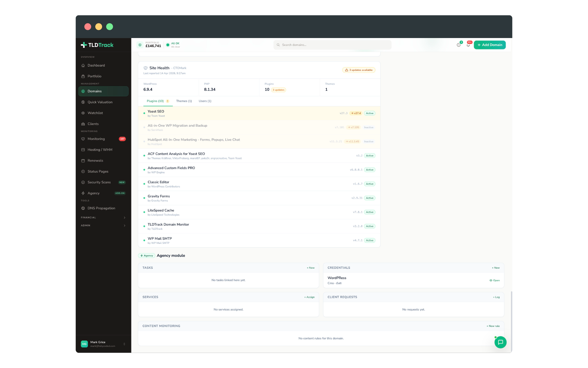Add a new credential with + New

point(496,268)
